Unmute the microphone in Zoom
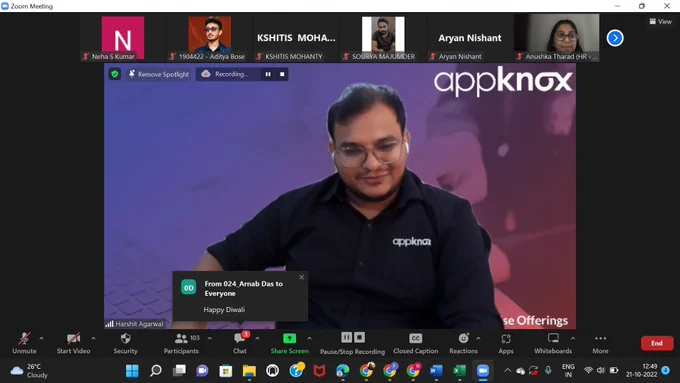Viewport: 680px width, 383px height. click(24, 343)
